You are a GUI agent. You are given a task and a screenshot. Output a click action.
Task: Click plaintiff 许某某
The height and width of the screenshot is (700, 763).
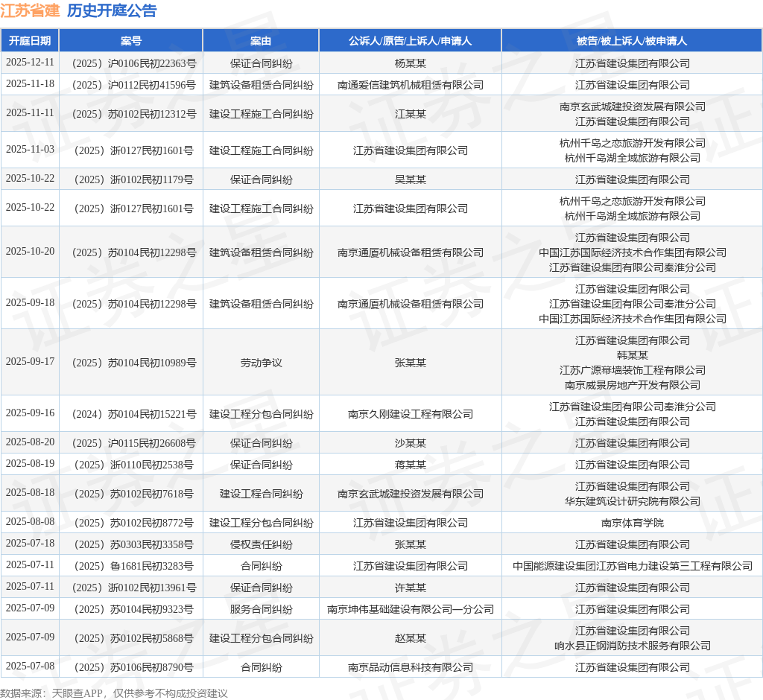411,588
